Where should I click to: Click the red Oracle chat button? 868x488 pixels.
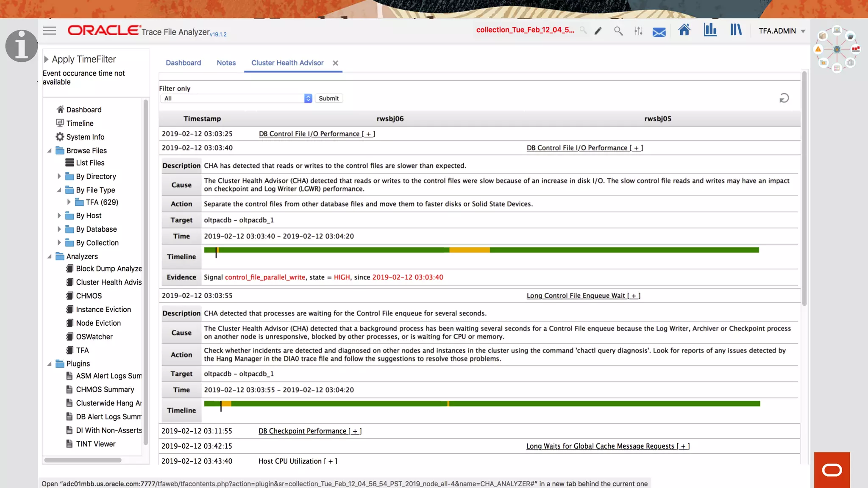[832, 470]
